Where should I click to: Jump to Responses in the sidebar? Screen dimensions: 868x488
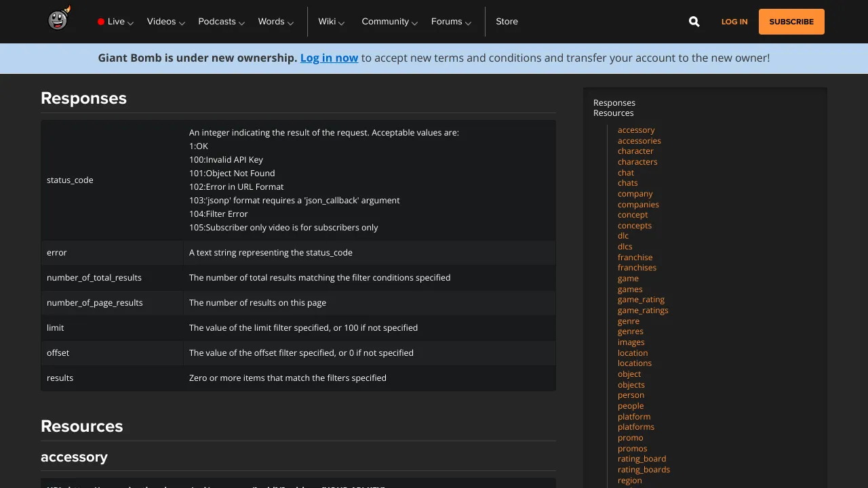[x=614, y=103]
